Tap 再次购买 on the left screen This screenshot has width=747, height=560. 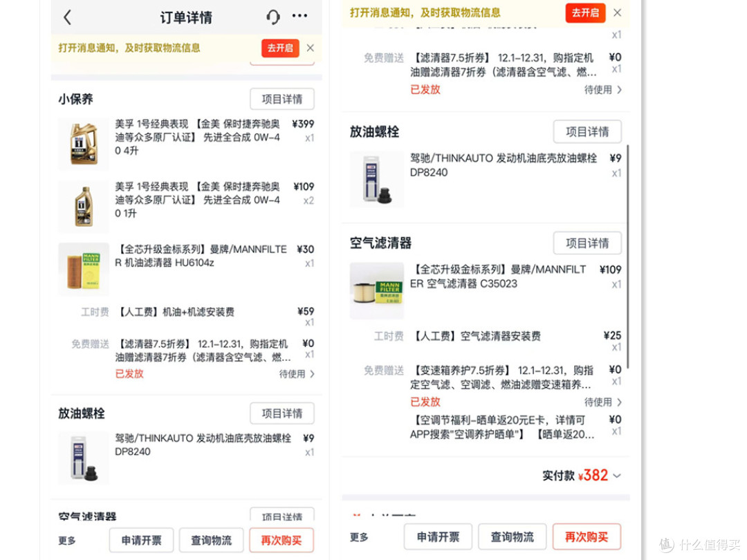[281, 541]
